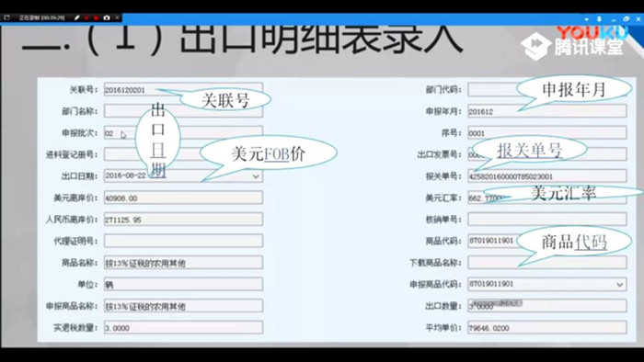Click the 申报商品名称 field
Viewport: 644px width, 362px height.
(183, 306)
